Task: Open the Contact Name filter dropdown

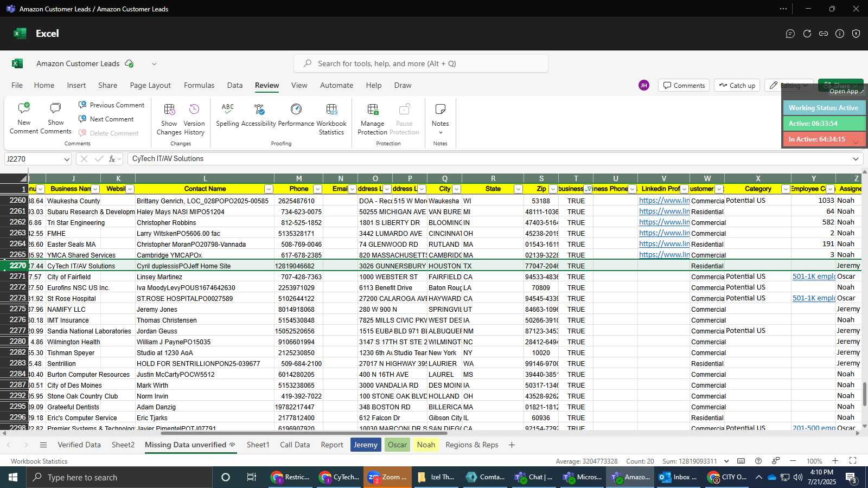Action: [x=269, y=189]
